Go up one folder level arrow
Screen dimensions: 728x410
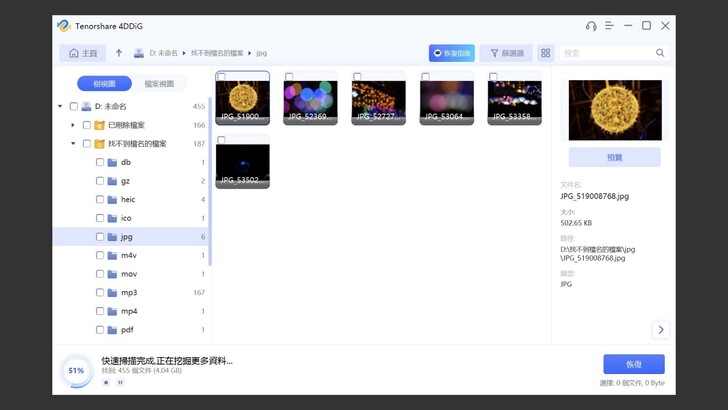119,53
